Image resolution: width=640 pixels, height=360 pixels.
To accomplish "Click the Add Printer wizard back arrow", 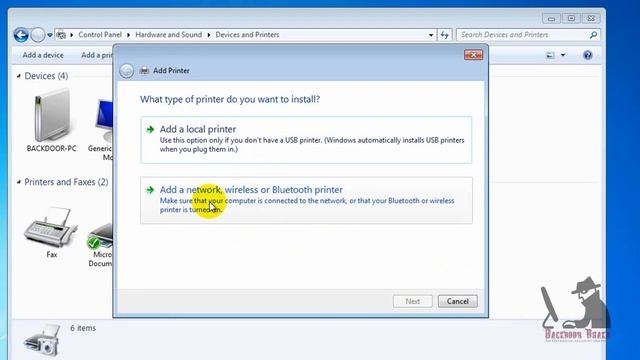I will [127, 71].
